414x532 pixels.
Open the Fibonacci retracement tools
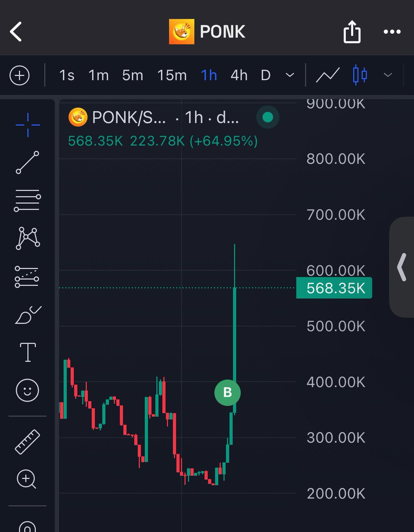coord(27,200)
